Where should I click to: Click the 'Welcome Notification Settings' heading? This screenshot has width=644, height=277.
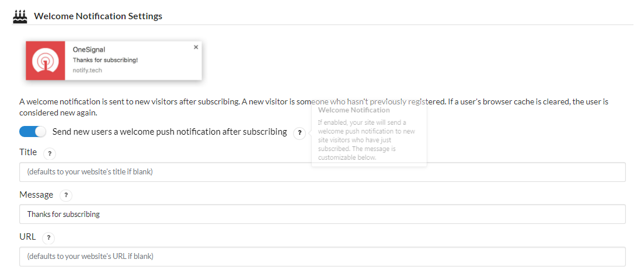(x=98, y=16)
